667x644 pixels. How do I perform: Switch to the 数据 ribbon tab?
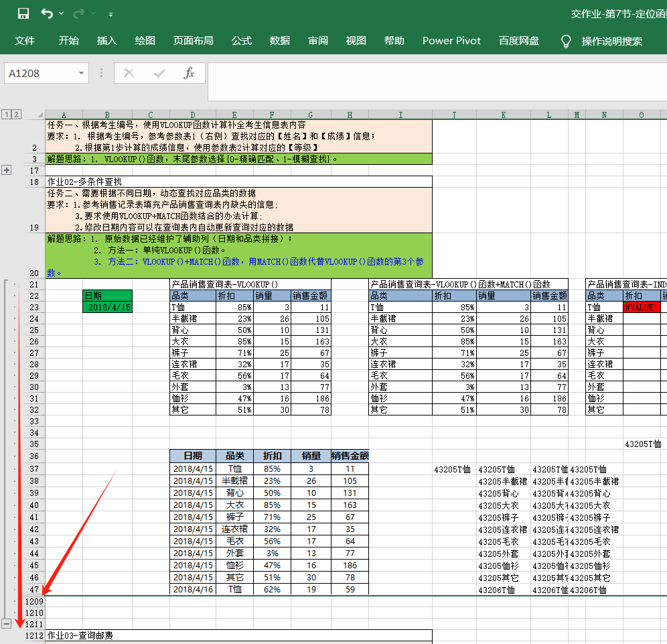coord(280,41)
